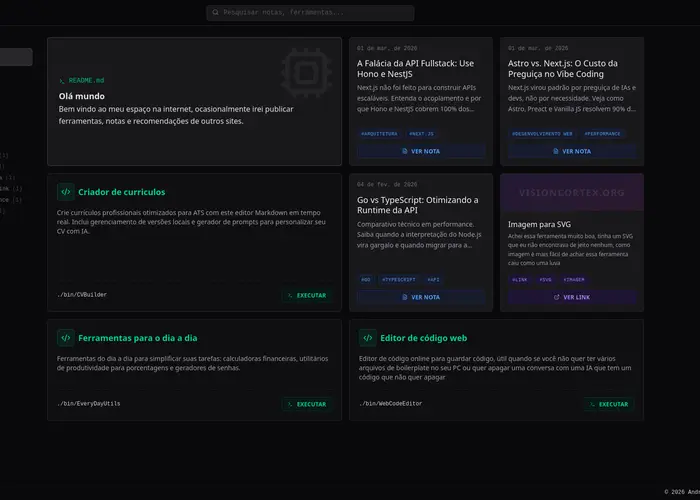Click EXECUTAR next to ./bin/EveryDayUtils
The image size is (700, 500).
[x=307, y=404]
